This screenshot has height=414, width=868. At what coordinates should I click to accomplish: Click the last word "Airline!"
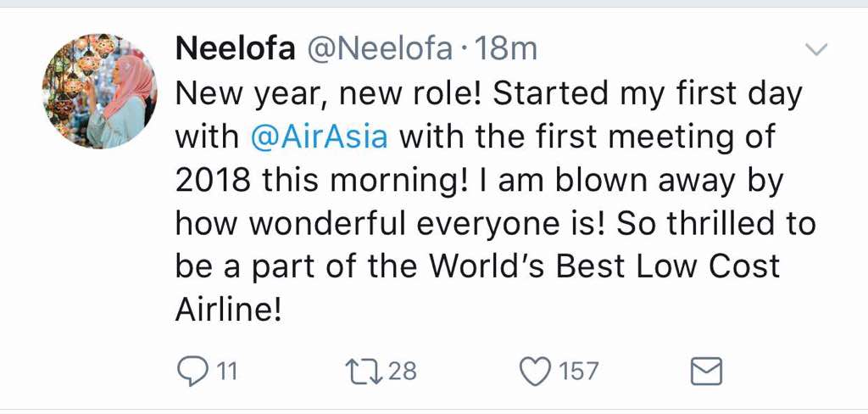click(x=227, y=310)
